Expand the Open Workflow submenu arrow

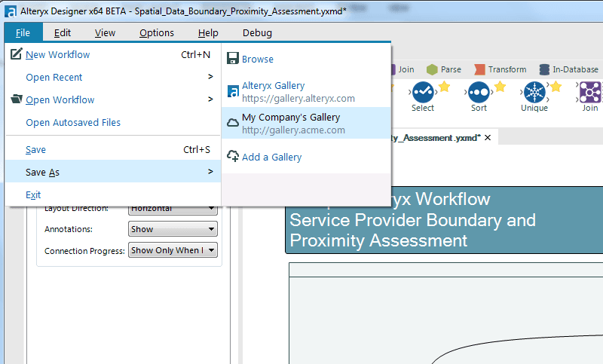pyautogui.click(x=210, y=99)
